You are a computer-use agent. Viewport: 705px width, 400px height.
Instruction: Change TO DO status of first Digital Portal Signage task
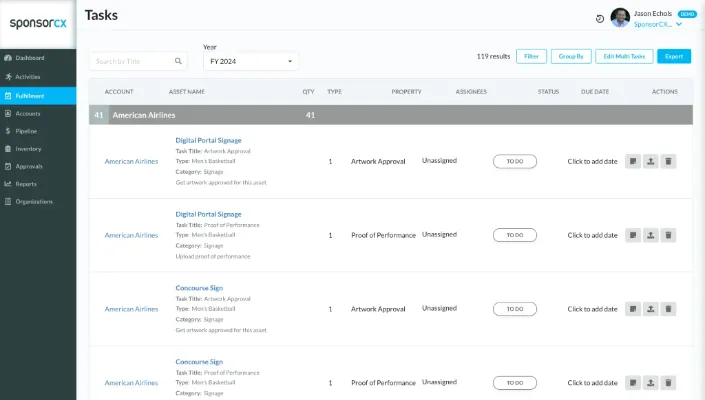pyautogui.click(x=515, y=161)
